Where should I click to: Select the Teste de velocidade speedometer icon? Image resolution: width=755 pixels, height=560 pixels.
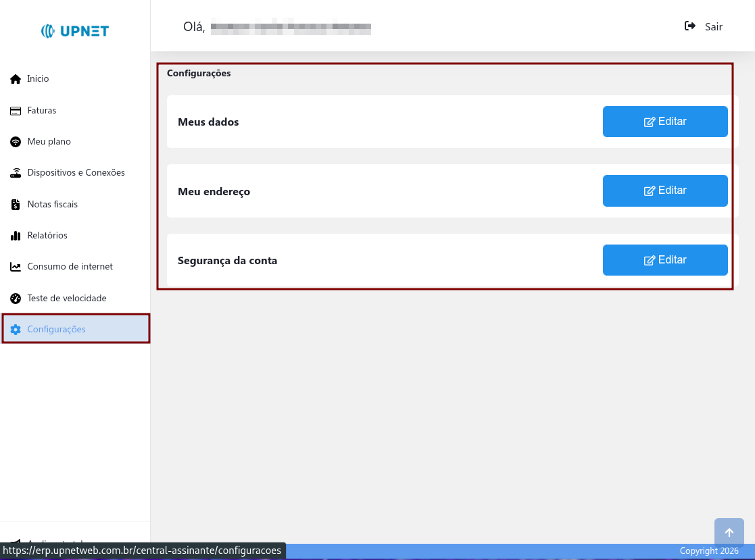pyautogui.click(x=15, y=298)
